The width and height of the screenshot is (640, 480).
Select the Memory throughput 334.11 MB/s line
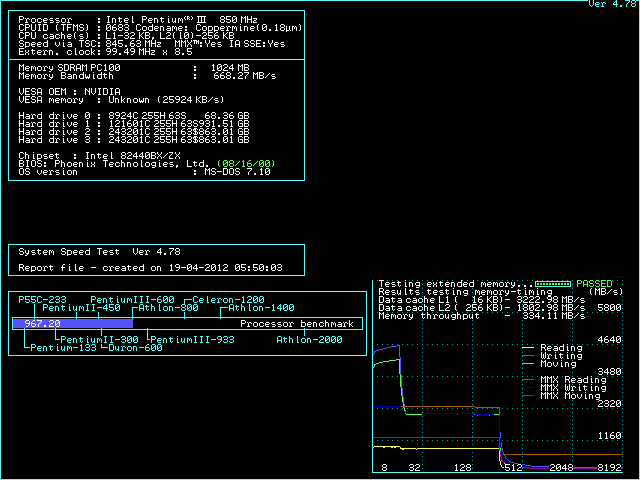(481, 316)
